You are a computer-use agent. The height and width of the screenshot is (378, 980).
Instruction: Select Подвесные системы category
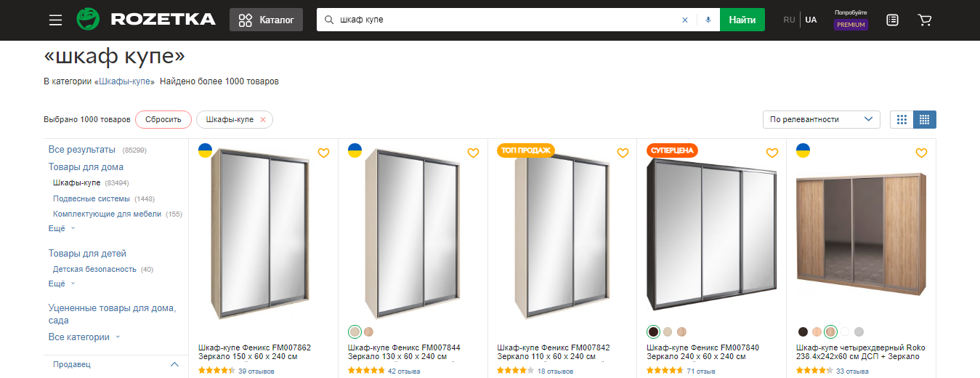coord(92,198)
